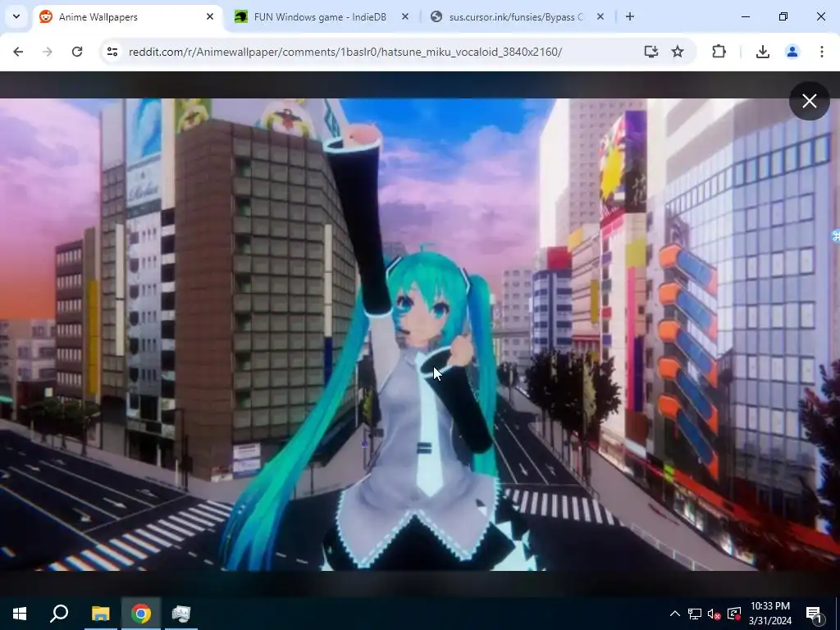Open the Windows Start menu
Screen dimensions: 840x630
tap(20, 614)
